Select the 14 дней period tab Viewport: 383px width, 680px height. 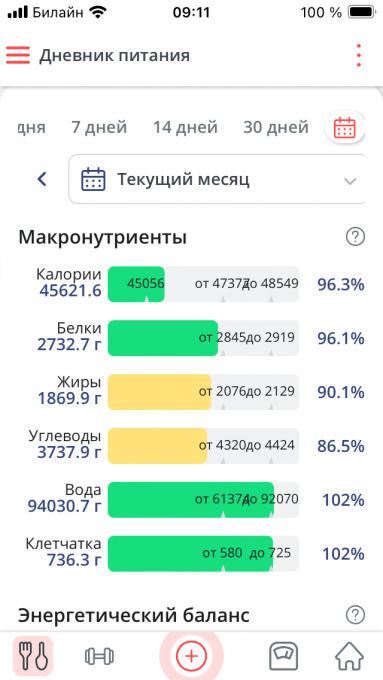[x=185, y=128]
